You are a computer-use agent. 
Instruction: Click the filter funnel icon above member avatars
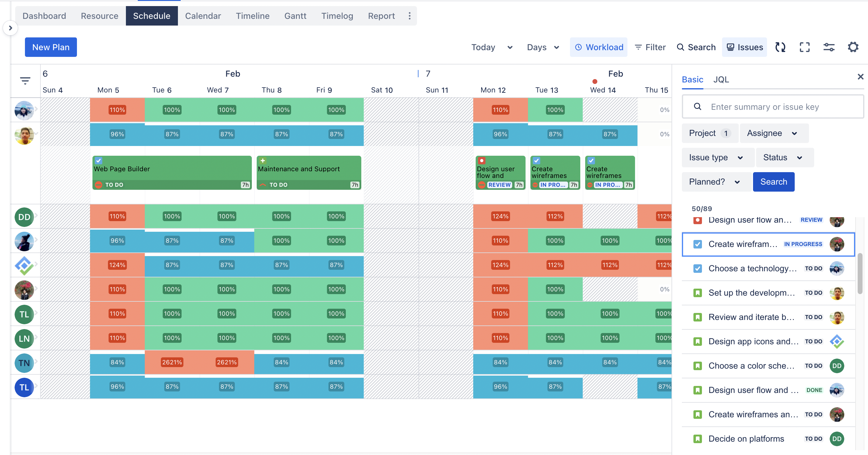[25, 81]
